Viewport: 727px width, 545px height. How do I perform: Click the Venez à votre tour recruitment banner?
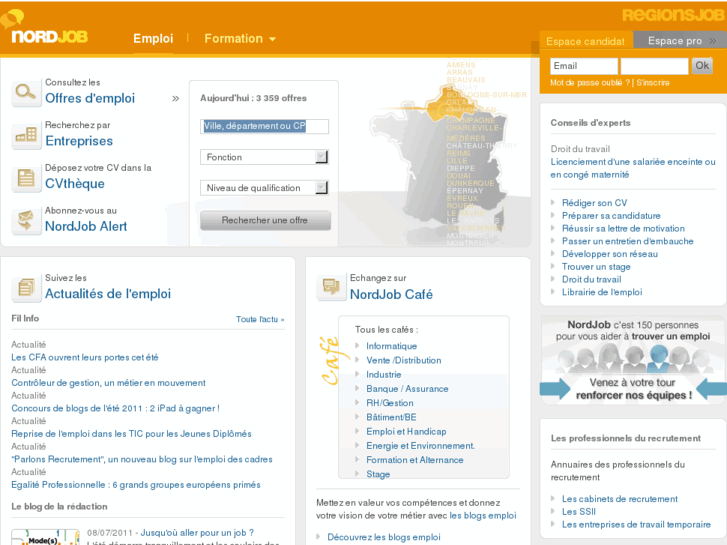click(633, 360)
